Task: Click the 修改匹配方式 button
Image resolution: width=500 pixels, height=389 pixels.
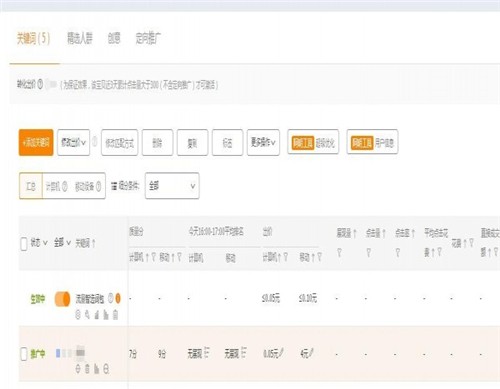Action: 119,143
